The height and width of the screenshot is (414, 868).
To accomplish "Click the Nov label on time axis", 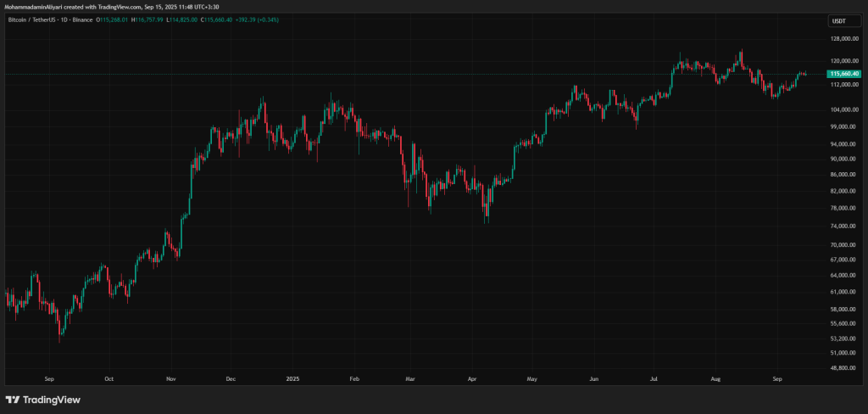I will point(170,379).
